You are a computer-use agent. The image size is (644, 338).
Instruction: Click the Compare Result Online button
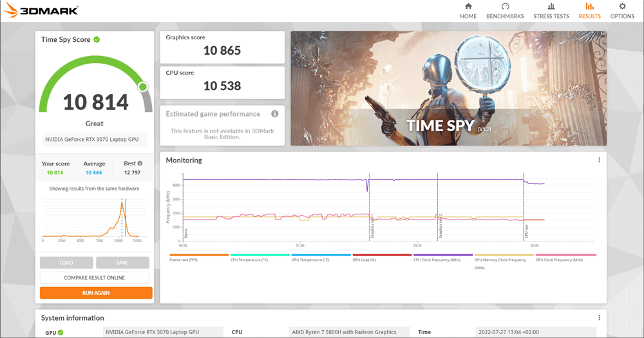(x=95, y=277)
